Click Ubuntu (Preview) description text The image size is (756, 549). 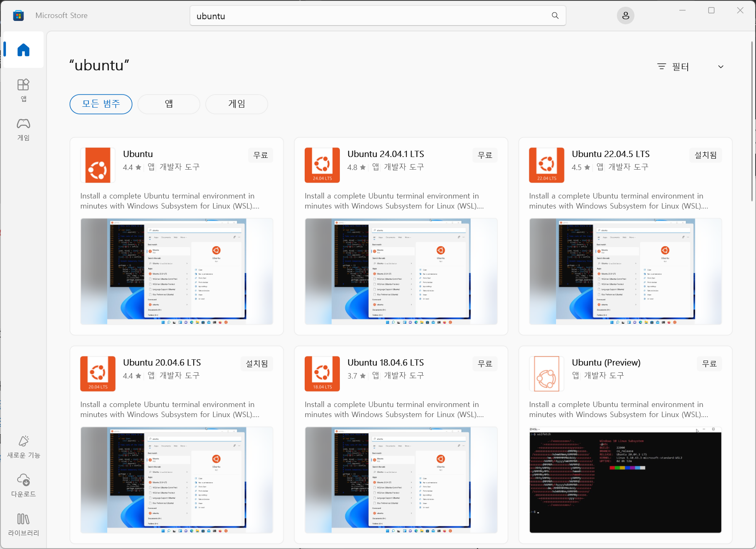619,410
